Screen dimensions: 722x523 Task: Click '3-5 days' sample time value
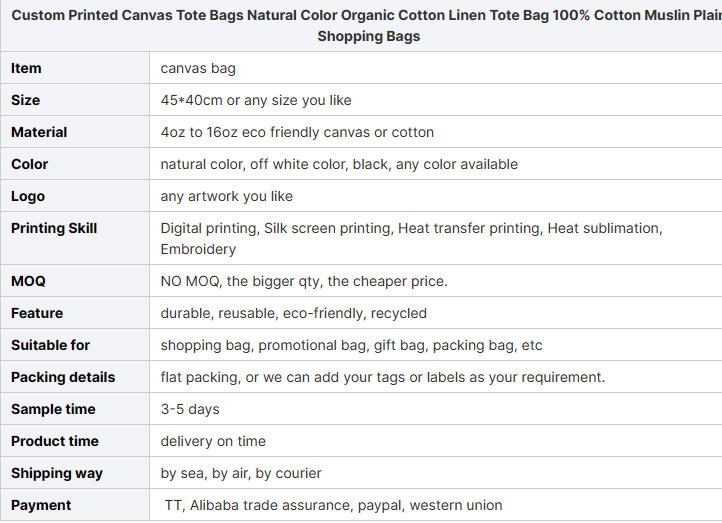coord(190,409)
